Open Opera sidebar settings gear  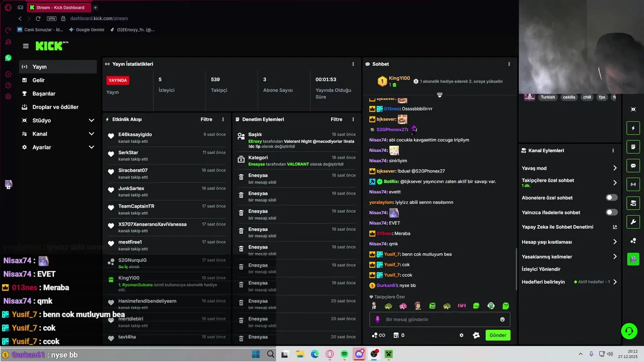click(x=8, y=96)
